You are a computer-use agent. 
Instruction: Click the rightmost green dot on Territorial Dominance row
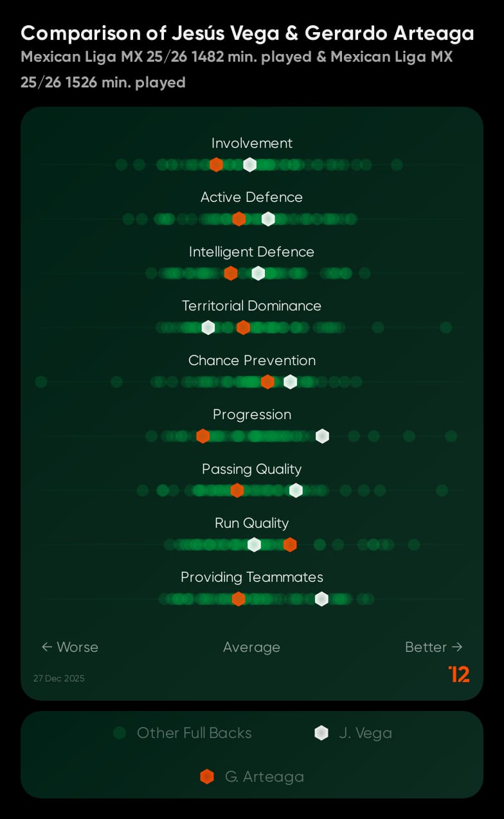coord(446,327)
